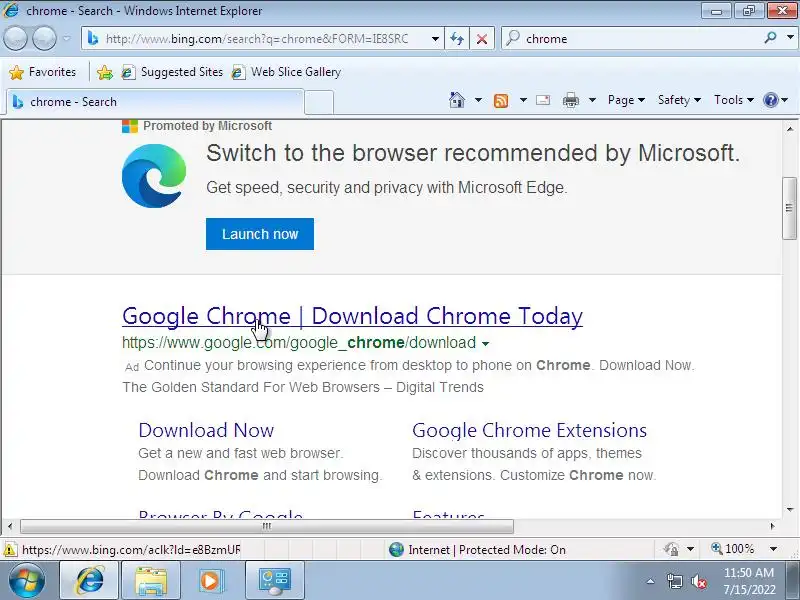Expand the Feeds dropdown arrow
Screen dimensions: 800x600
(x=523, y=100)
